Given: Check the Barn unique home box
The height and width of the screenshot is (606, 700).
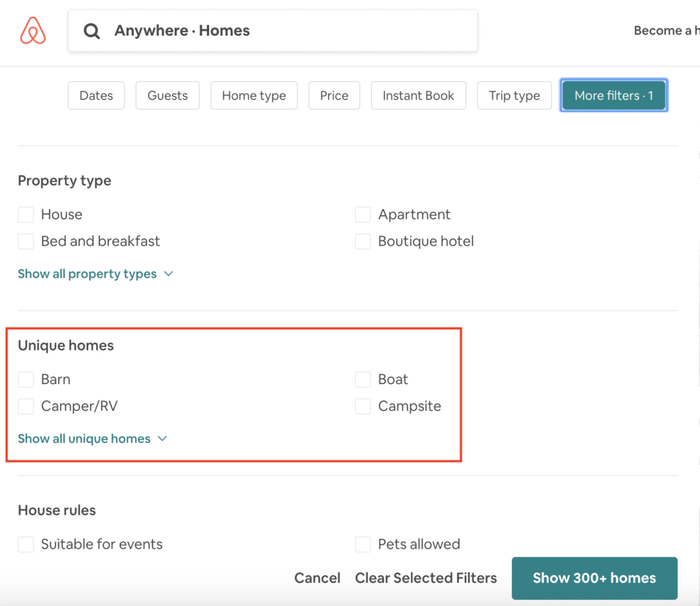Looking at the screenshot, I should (26, 379).
